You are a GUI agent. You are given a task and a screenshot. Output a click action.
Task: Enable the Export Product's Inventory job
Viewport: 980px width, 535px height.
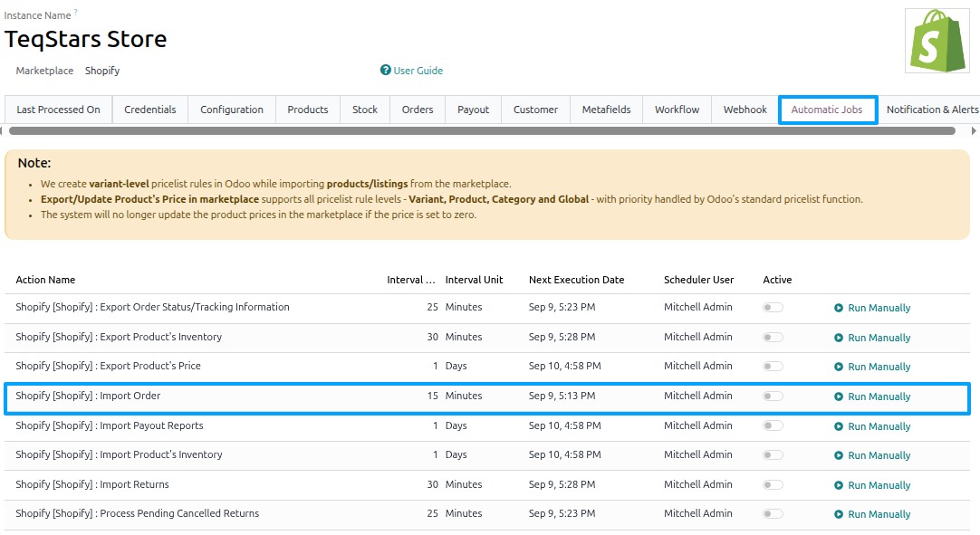coord(773,338)
